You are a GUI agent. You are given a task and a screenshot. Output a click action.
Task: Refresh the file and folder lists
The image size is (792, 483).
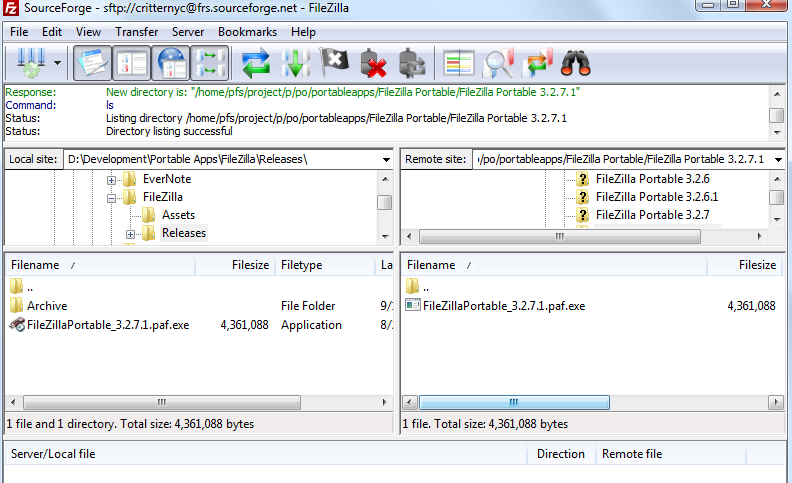tap(256, 64)
